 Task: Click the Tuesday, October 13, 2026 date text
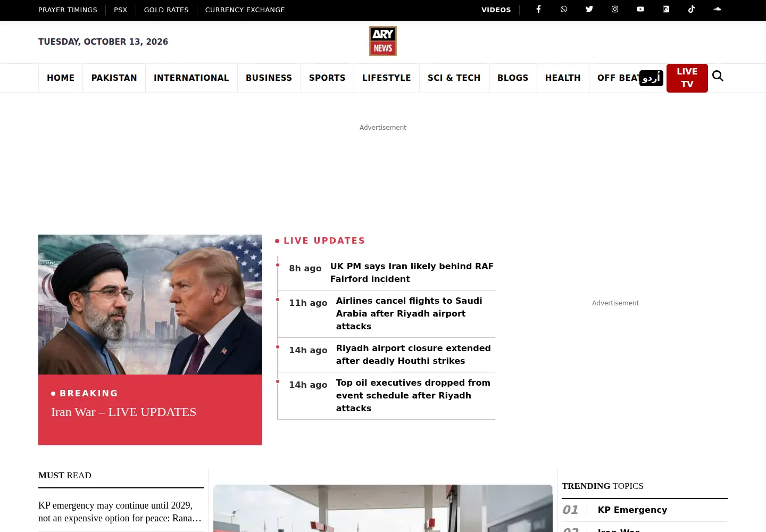pyautogui.click(x=103, y=41)
